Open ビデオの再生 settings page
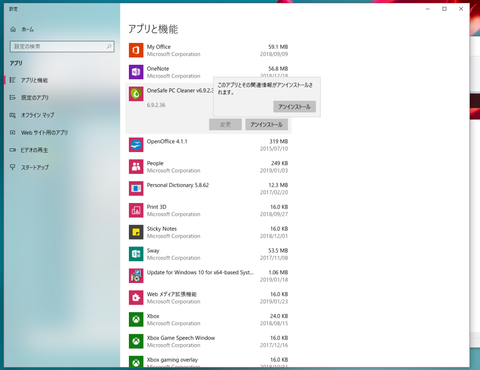The image size is (480, 370). pos(34,150)
